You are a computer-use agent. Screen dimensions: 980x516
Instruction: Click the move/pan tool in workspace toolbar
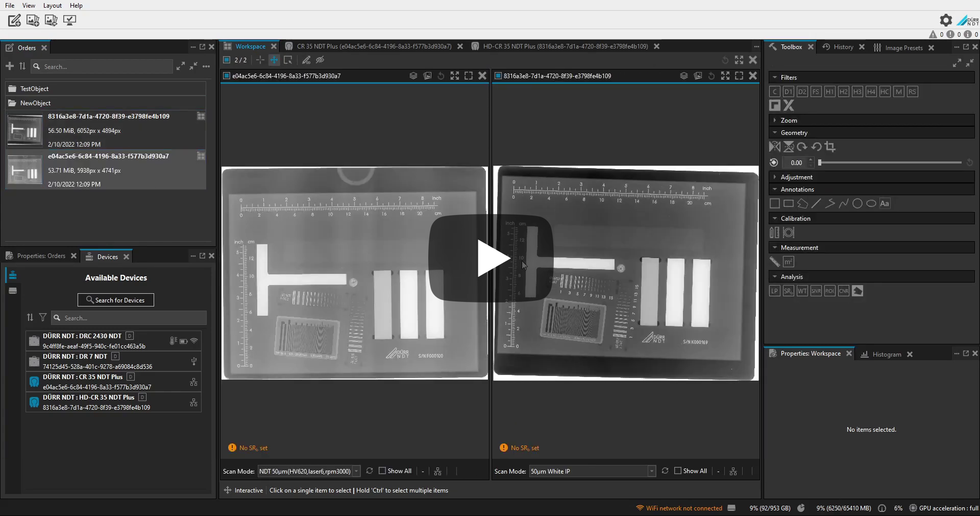[274, 60]
